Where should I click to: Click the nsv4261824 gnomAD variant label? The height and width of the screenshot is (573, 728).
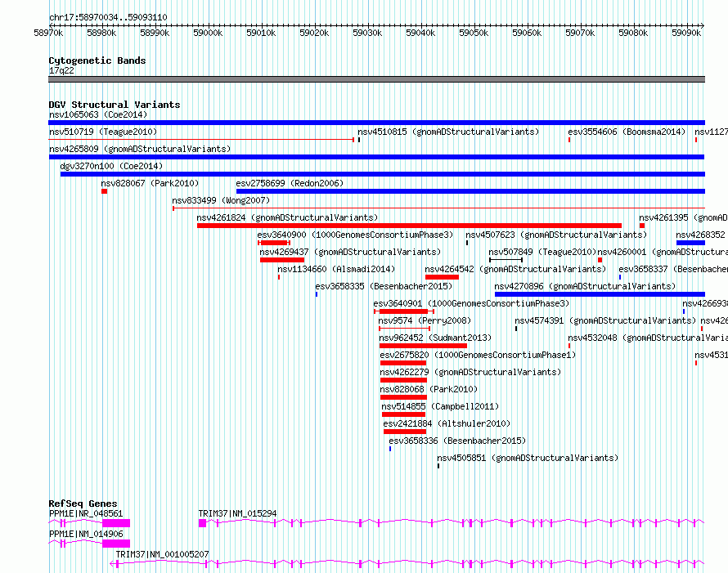pyautogui.click(x=287, y=217)
